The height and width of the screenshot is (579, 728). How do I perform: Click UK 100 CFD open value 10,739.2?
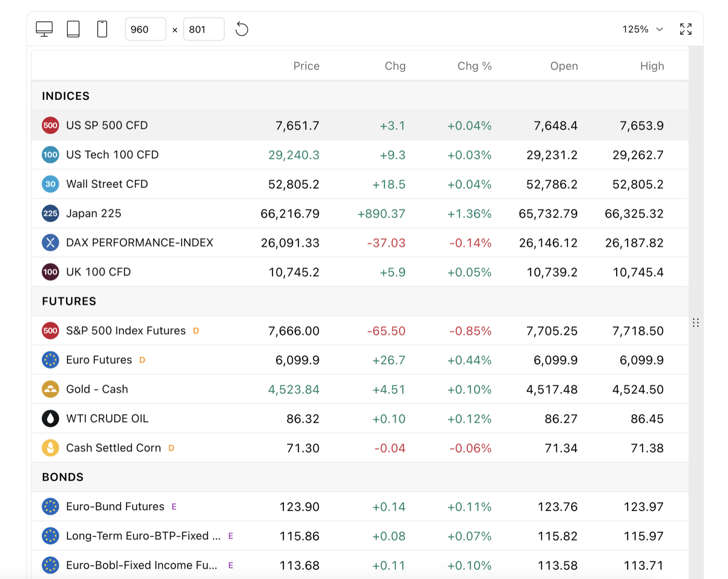[x=552, y=272]
